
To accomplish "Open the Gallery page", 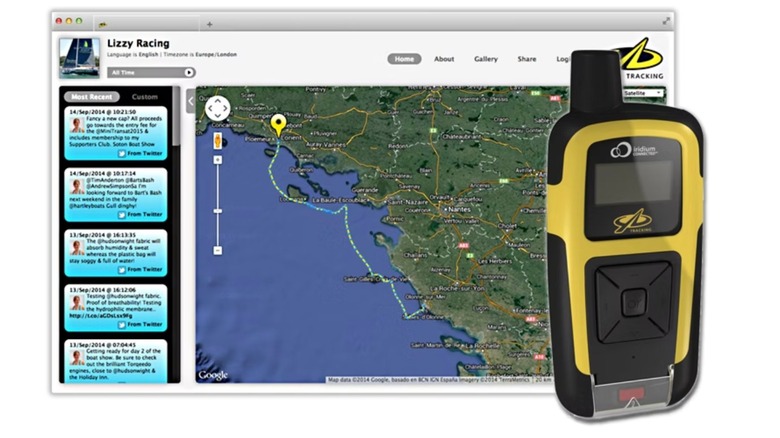I will tap(486, 59).
